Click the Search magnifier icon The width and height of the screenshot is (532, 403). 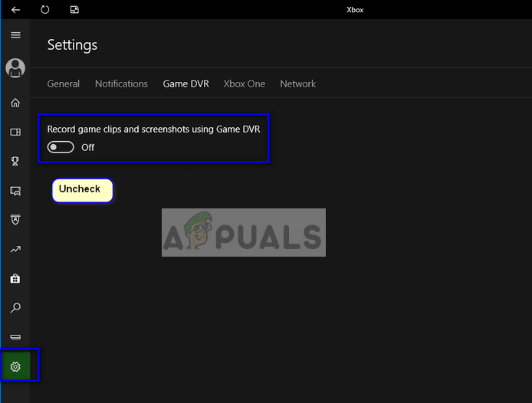15,308
